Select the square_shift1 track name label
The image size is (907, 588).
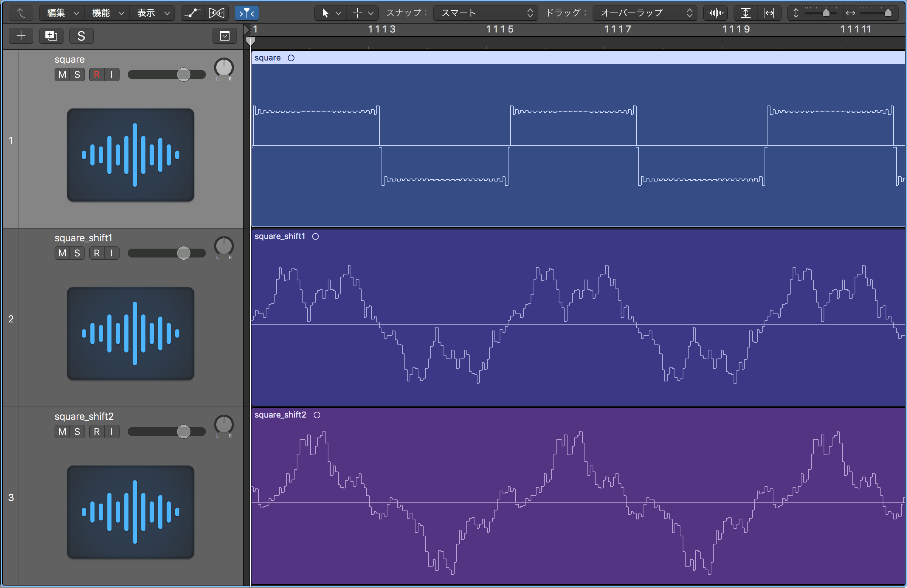coord(83,238)
